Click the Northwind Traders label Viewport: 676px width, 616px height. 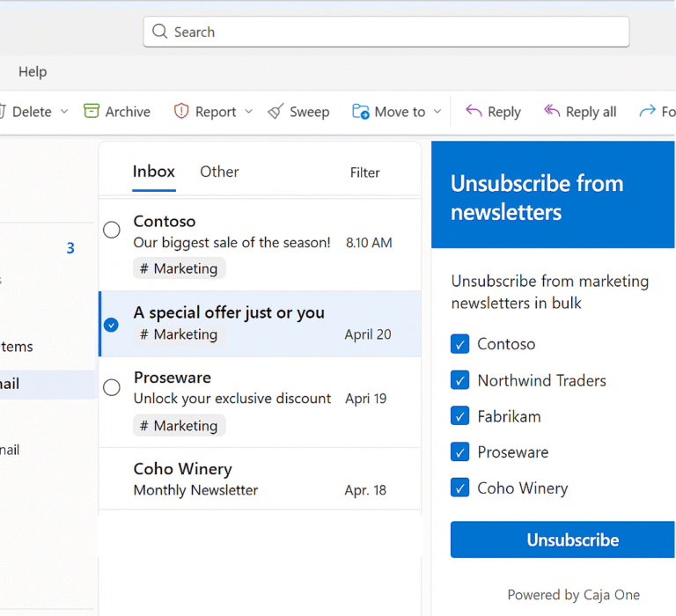pos(541,381)
